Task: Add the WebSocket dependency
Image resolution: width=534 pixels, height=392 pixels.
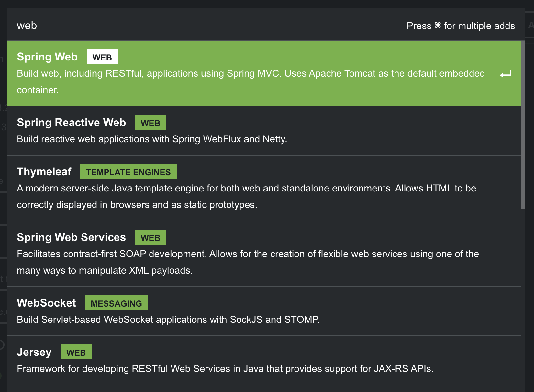Action: pyautogui.click(x=264, y=311)
